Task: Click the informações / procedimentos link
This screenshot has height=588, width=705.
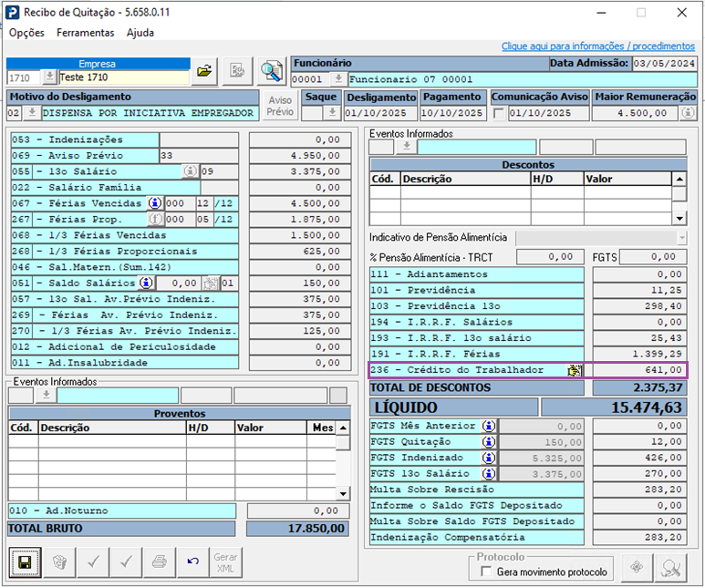Action: tap(597, 46)
